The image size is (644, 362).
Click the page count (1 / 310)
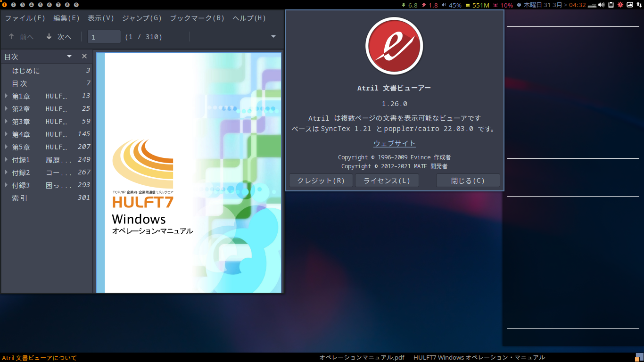click(143, 37)
